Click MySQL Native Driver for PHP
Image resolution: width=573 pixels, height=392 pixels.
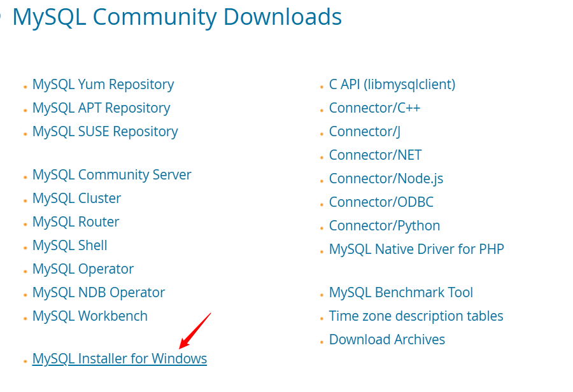pyautogui.click(x=416, y=249)
